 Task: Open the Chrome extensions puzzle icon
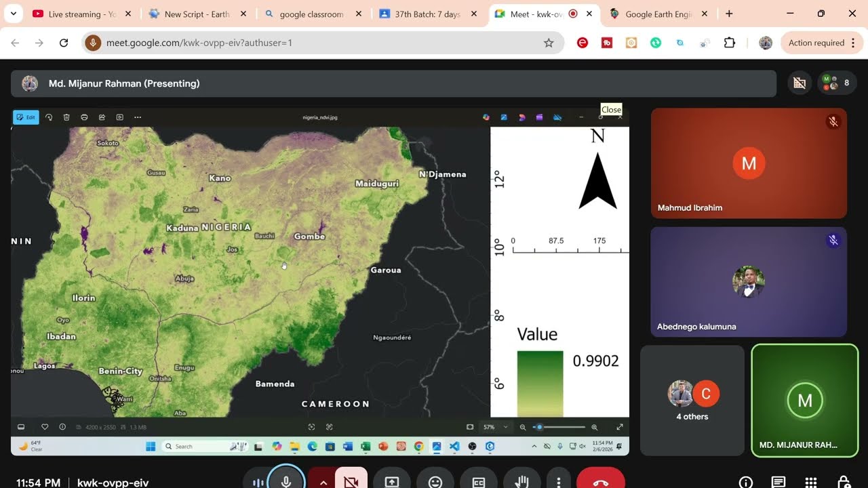coord(730,43)
